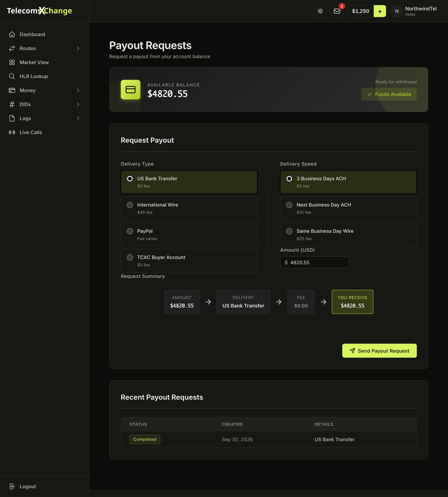Open the mail notifications icon
The width and height of the screenshot is (448, 497).
tap(337, 11)
